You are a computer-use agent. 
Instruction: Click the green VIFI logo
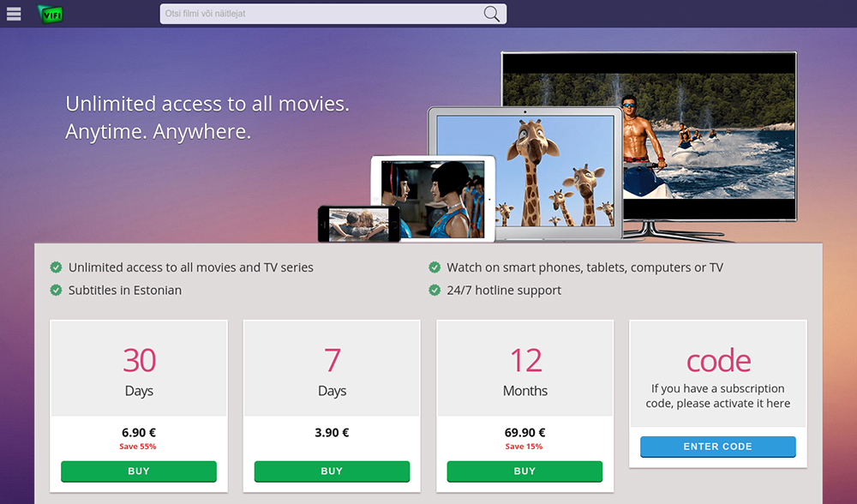(x=51, y=15)
